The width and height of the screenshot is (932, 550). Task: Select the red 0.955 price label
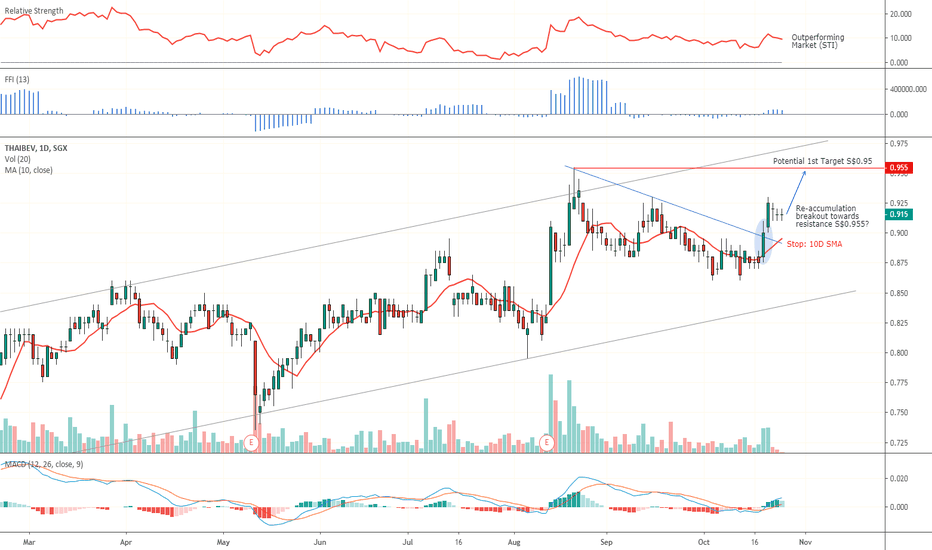(x=898, y=168)
